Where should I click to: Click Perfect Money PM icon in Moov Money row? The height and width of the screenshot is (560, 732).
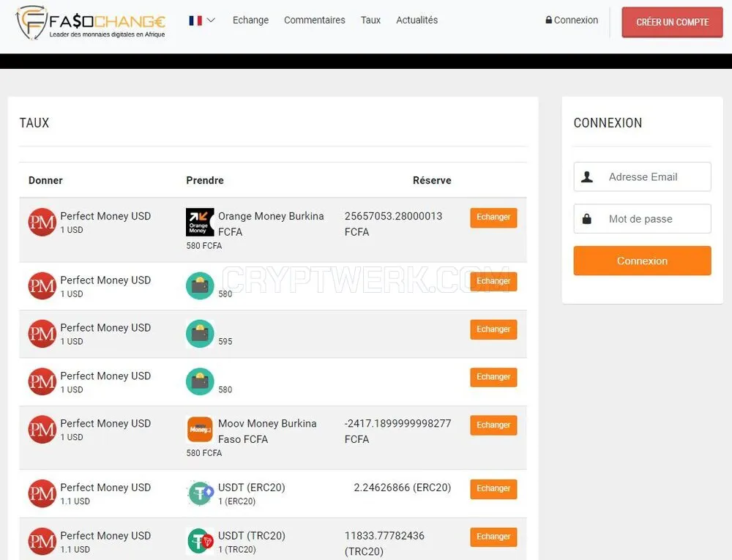(x=42, y=429)
